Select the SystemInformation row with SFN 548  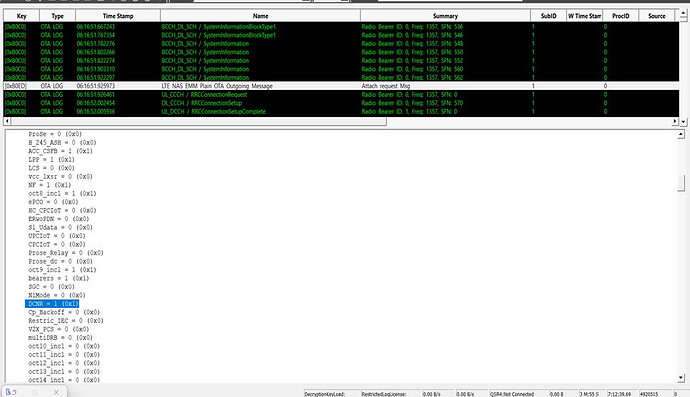(x=341, y=44)
